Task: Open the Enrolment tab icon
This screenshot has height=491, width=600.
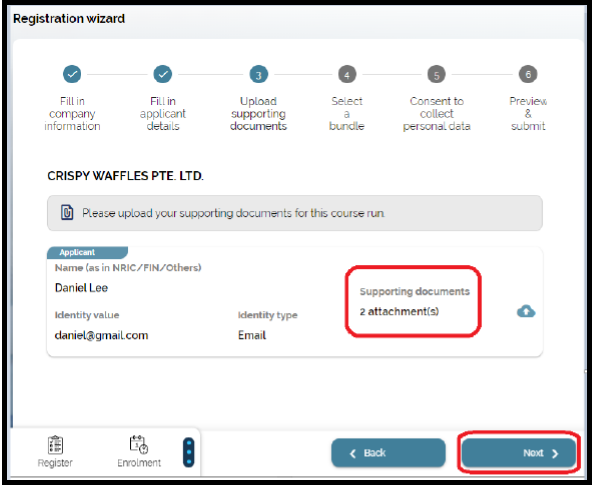Action: click(x=139, y=444)
